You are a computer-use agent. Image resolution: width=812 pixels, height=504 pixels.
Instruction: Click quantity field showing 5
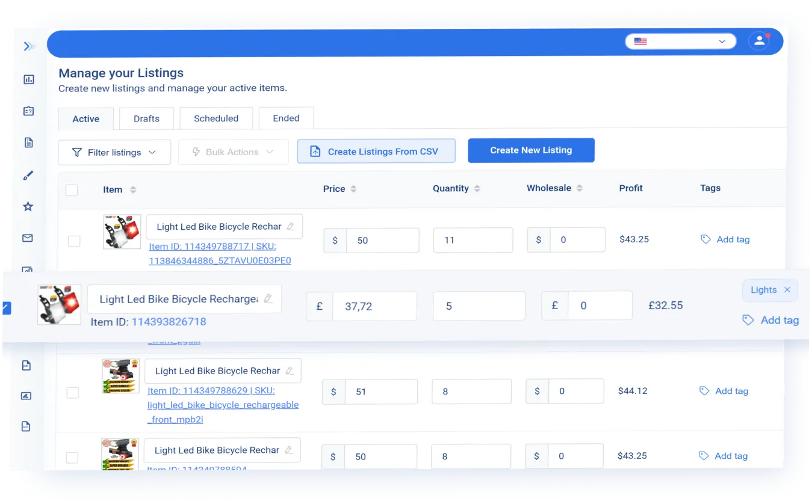coord(479,306)
